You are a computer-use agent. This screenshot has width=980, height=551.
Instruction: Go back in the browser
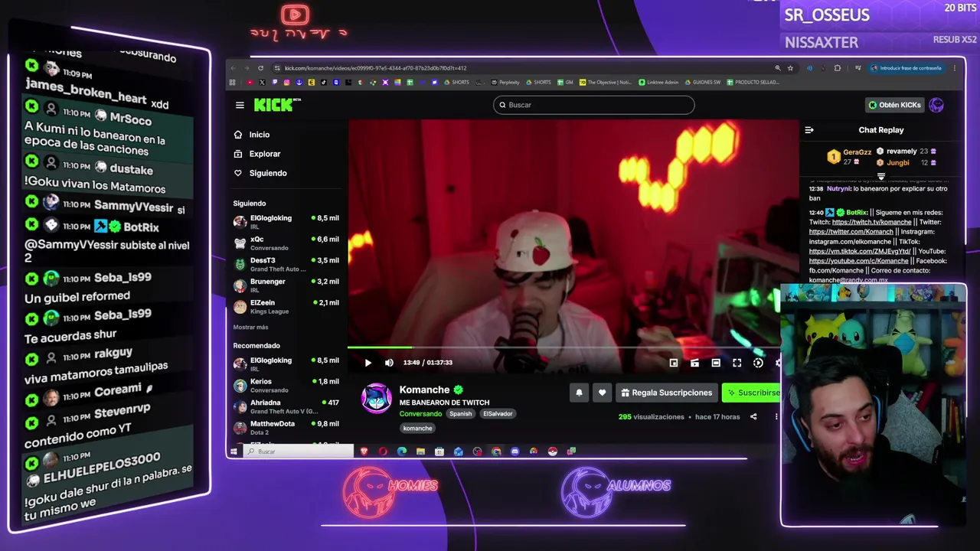[233, 68]
